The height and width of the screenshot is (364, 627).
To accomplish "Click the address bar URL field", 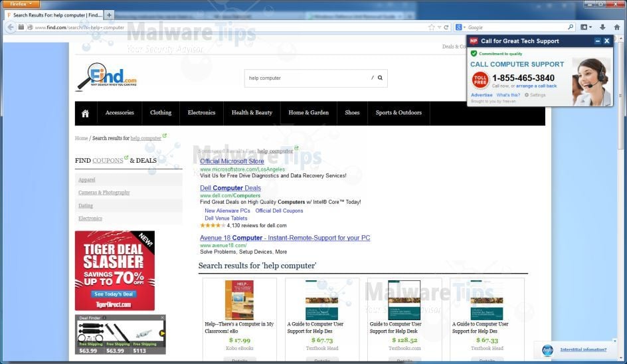I will [228, 27].
